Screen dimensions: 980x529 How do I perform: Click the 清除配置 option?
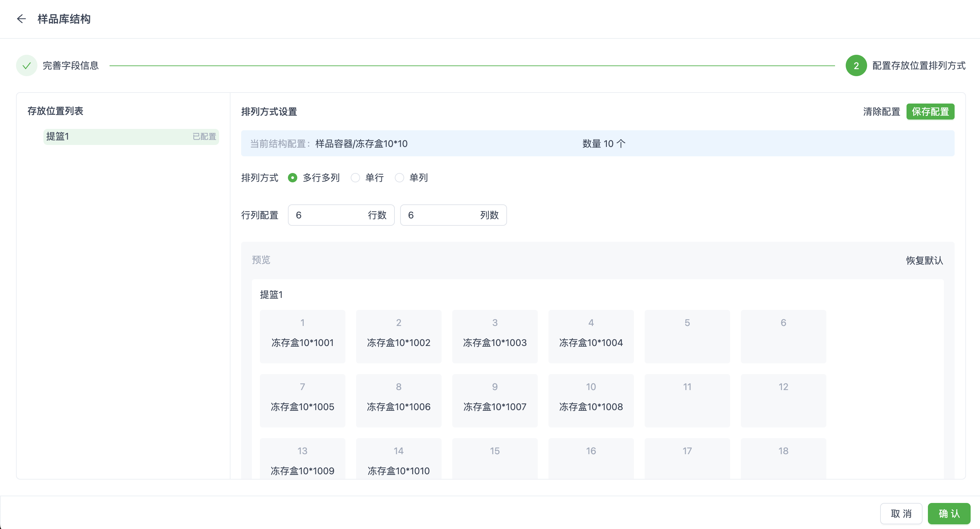(x=881, y=112)
